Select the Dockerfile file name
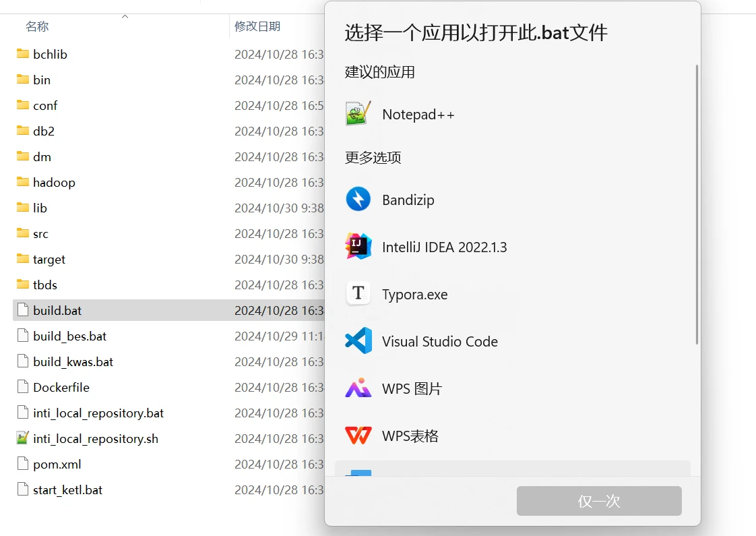 tap(61, 387)
